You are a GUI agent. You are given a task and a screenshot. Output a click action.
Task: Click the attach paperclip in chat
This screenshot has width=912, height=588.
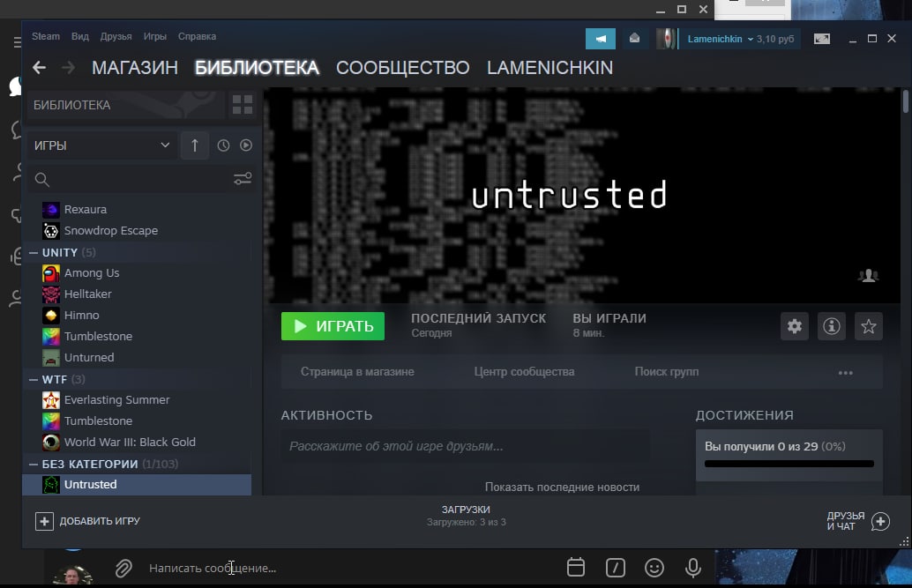123,569
